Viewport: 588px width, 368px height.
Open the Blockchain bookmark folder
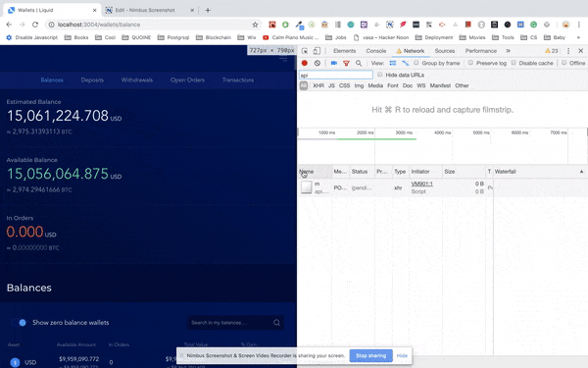click(214, 37)
